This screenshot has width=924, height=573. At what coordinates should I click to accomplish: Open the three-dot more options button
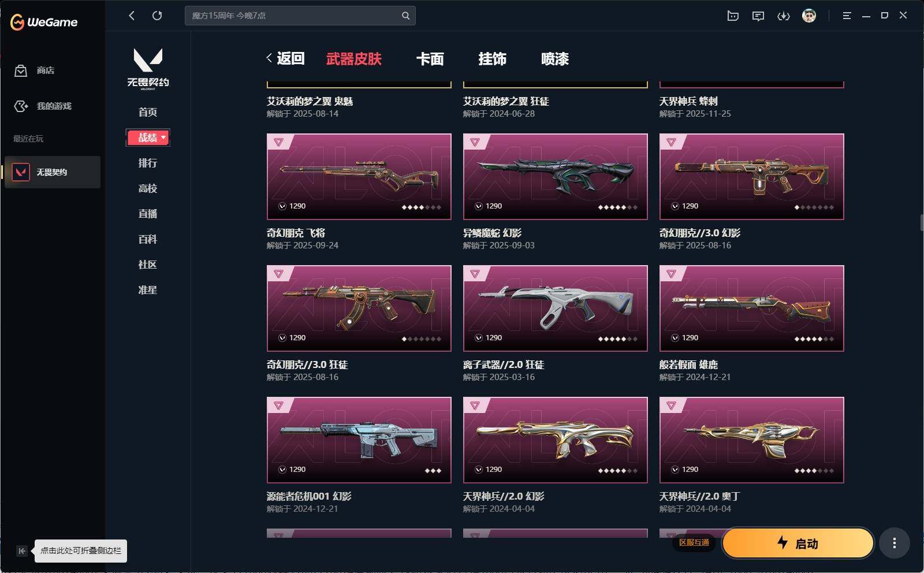coord(895,543)
